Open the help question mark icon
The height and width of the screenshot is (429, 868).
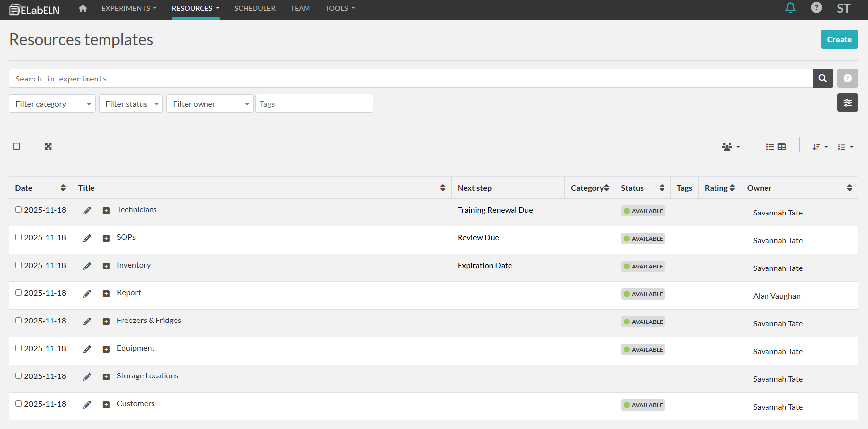(816, 8)
